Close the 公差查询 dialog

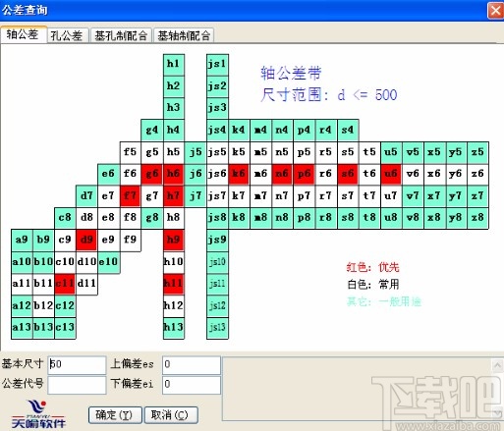tap(496, 10)
